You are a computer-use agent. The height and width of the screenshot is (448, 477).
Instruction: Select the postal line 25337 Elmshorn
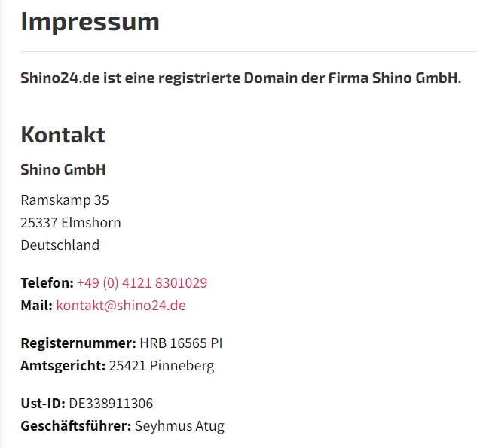click(71, 223)
